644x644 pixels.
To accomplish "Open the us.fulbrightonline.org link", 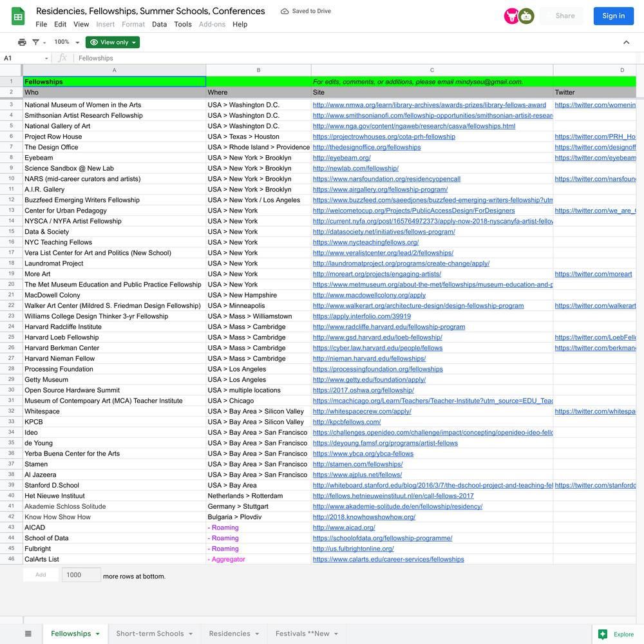I will [x=353, y=549].
